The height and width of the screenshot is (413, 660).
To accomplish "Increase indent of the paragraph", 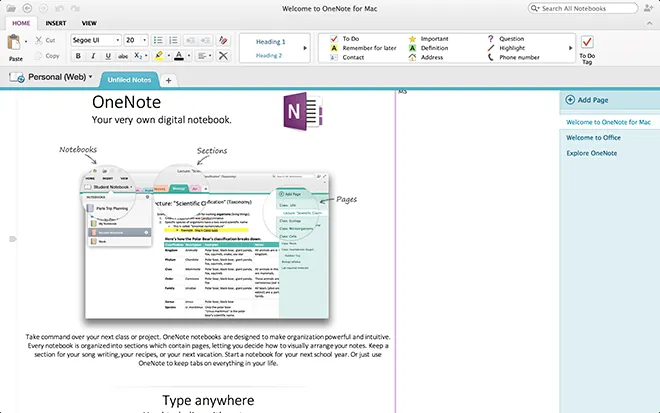I will pos(205,40).
